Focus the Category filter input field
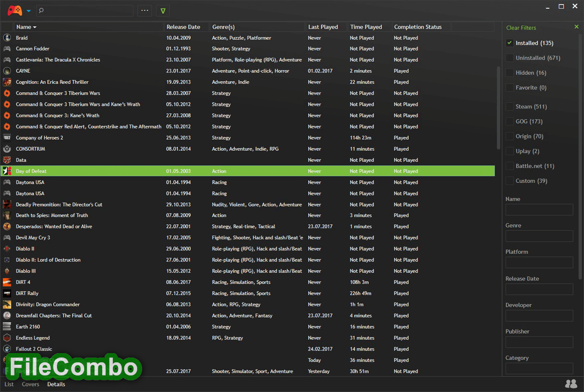584x392 pixels. (539, 368)
